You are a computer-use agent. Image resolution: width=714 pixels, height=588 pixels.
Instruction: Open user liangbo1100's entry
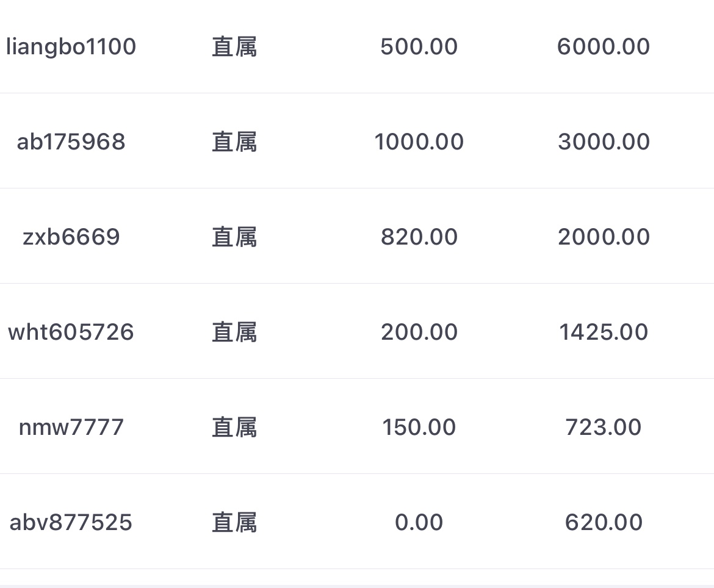click(71, 47)
